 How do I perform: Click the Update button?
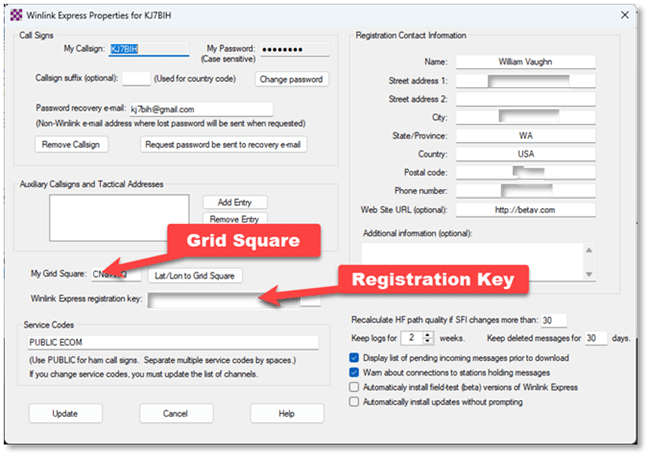[65, 413]
